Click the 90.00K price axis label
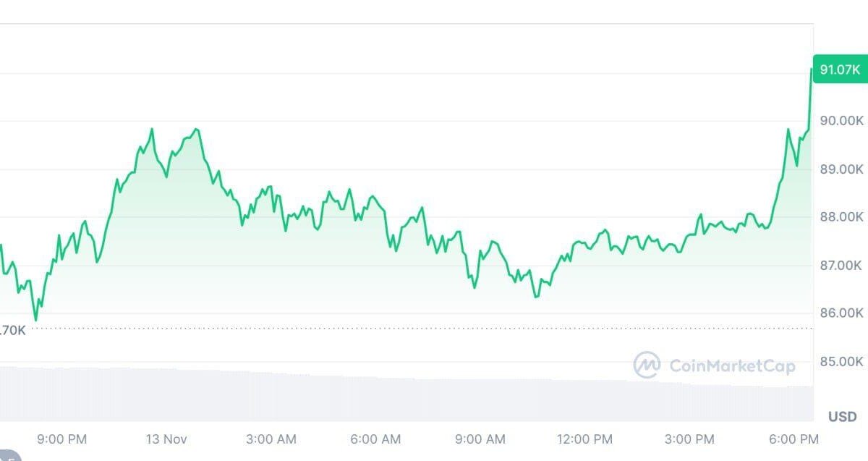 [842, 120]
